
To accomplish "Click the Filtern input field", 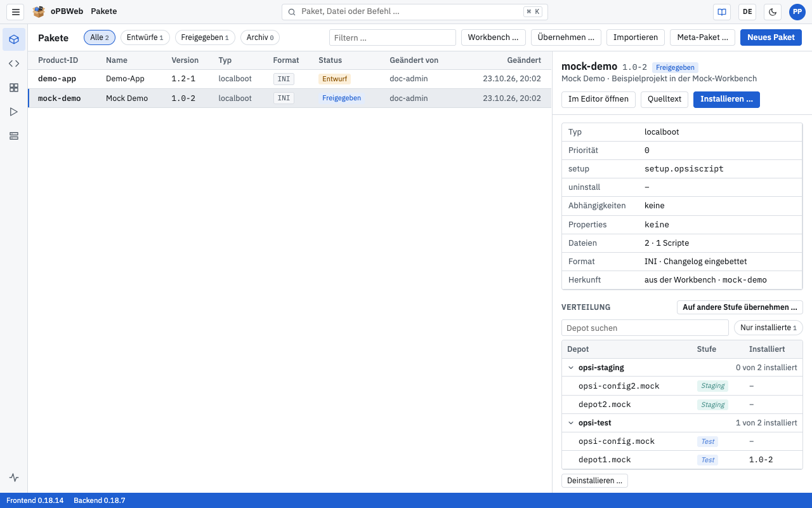I will (393, 37).
